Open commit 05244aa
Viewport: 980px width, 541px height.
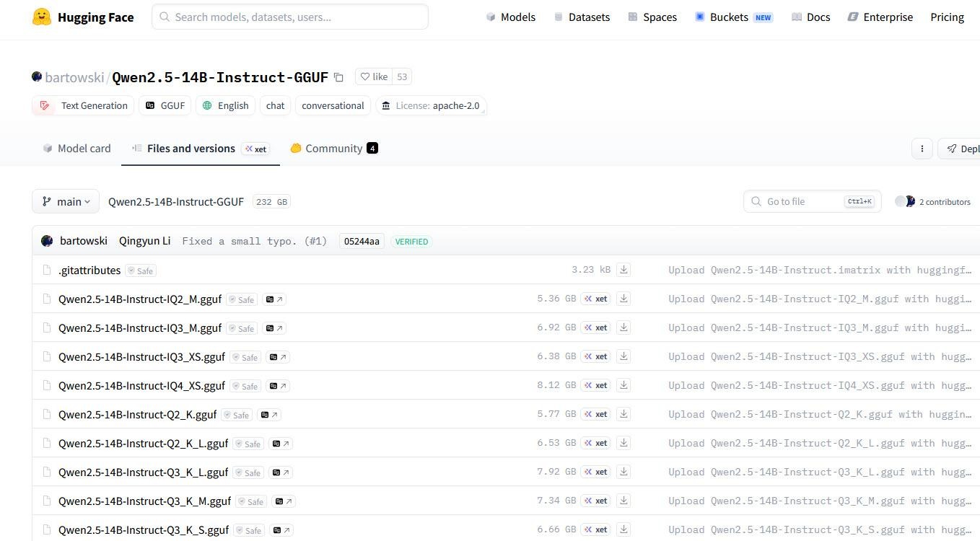tap(362, 242)
